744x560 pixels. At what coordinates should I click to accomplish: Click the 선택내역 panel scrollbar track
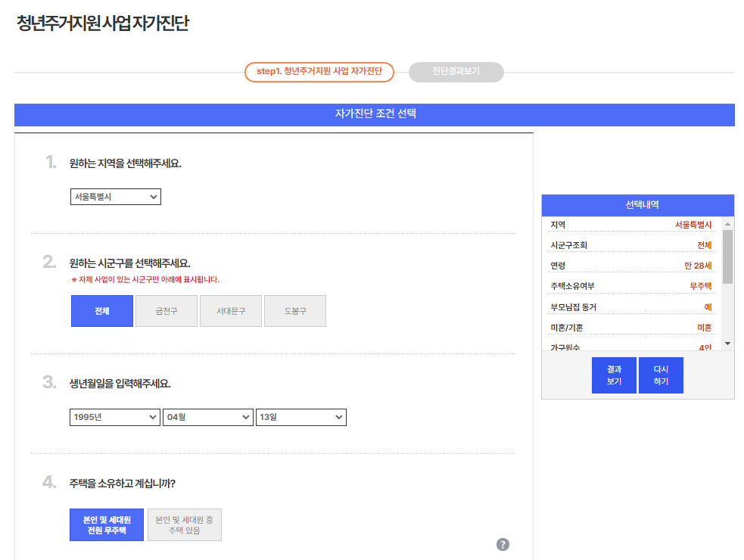pos(727,310)
